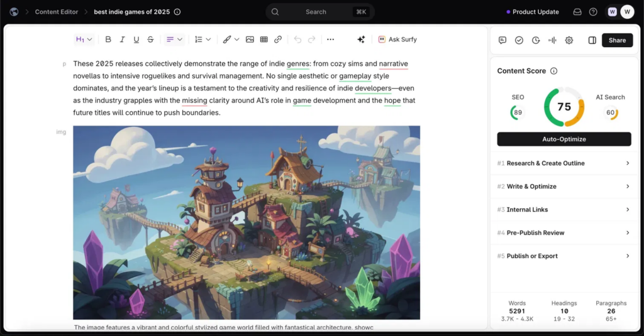
Task: Expand the alignment dropdown arrow
Action: (x=180, y=40)
